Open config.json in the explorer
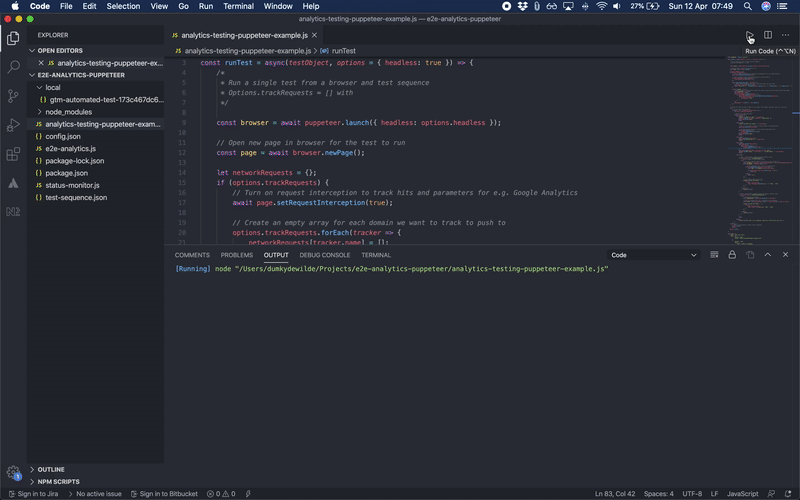This screenshot has height=500, width=800. (62, 136)
